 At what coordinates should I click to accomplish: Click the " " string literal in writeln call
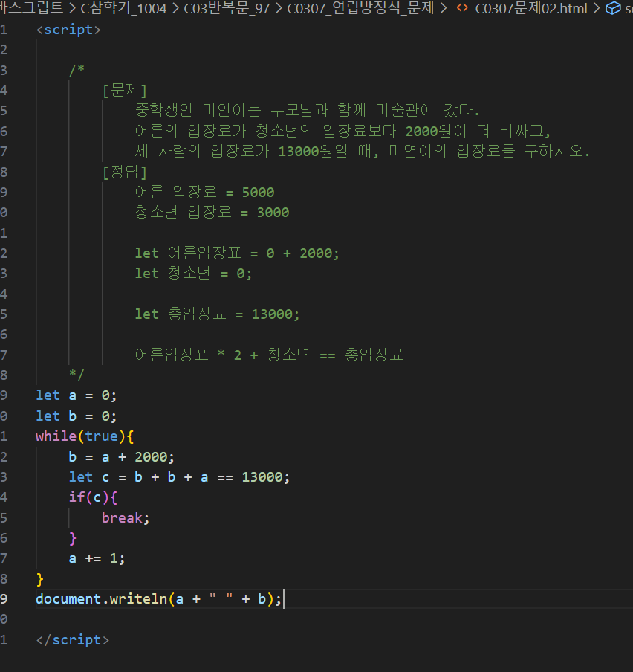(x=221, y=598)
